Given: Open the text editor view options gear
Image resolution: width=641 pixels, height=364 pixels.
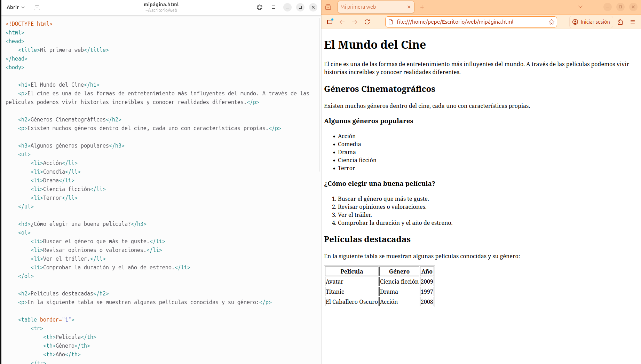Looking at the screenshot, I should (260, 7).
